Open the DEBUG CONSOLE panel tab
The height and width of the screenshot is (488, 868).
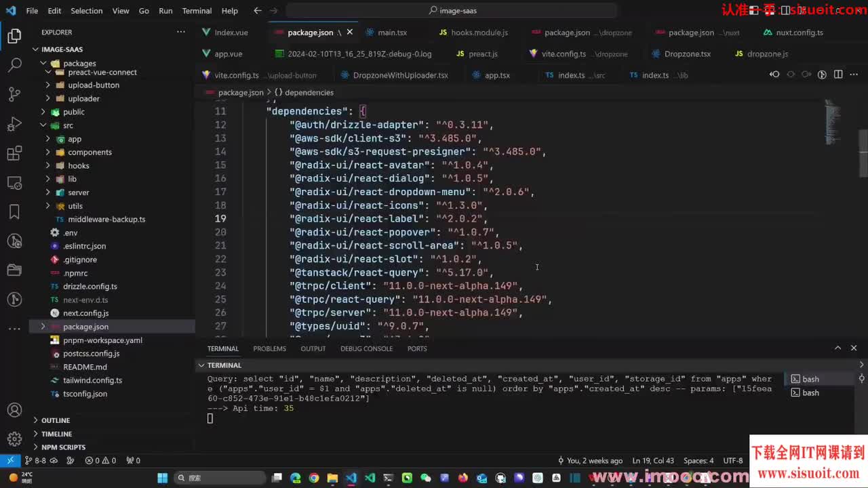click(366, 348)
